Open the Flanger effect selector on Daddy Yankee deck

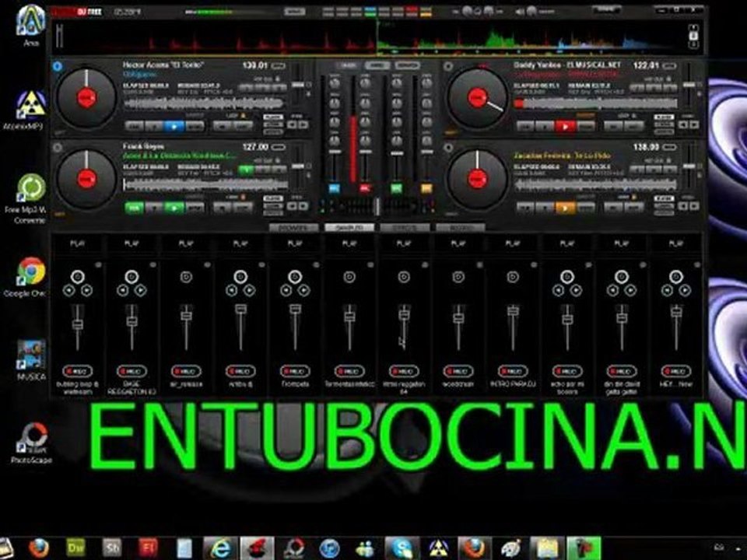664,117
